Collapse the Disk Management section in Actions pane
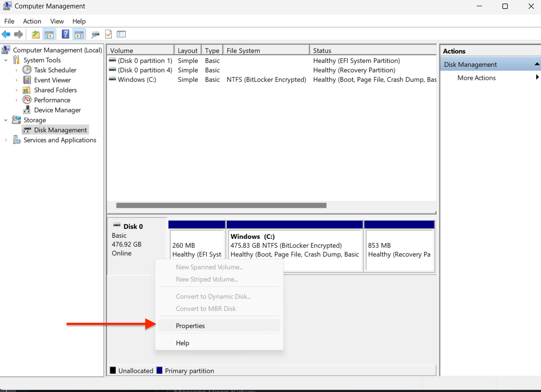Image resolution: width=541 pixels, height=392 pixels. point(536,64)
